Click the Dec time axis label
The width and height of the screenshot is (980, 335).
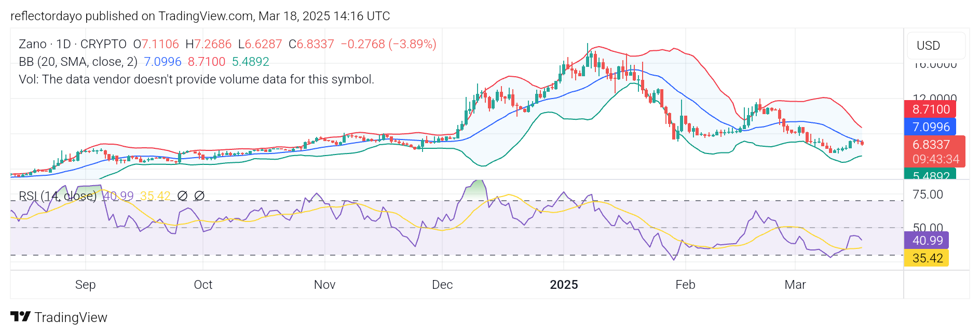(x=442, y=285)
